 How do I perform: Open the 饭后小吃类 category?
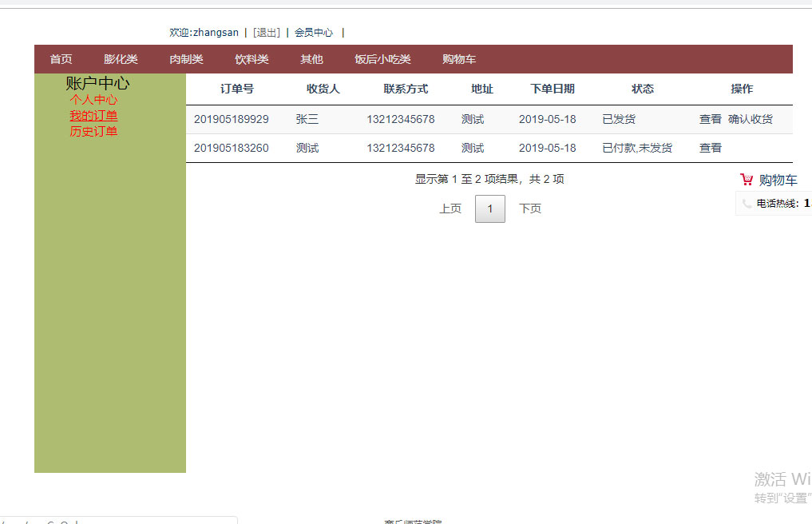(x=382, y=59)
